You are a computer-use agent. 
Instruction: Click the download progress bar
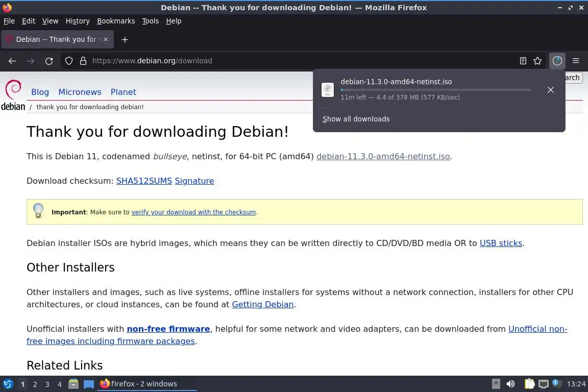pyautogui.click(x=436, y=90)
